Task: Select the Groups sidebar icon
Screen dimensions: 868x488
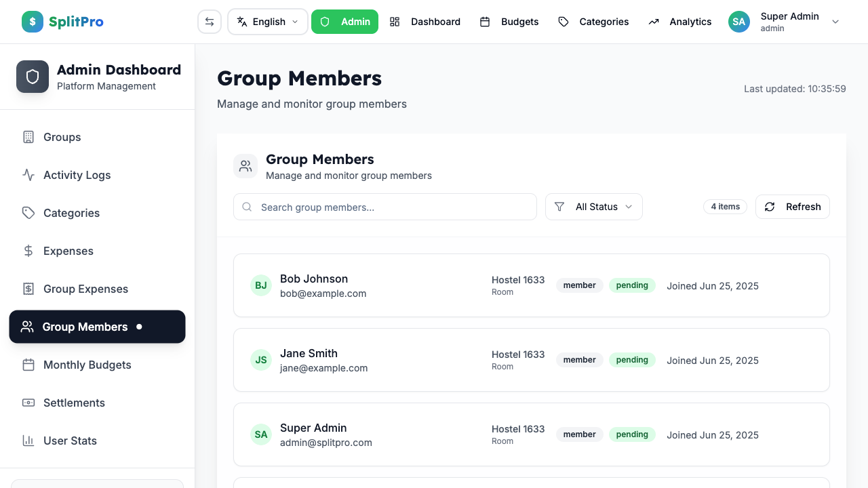Action: (28, 137)
